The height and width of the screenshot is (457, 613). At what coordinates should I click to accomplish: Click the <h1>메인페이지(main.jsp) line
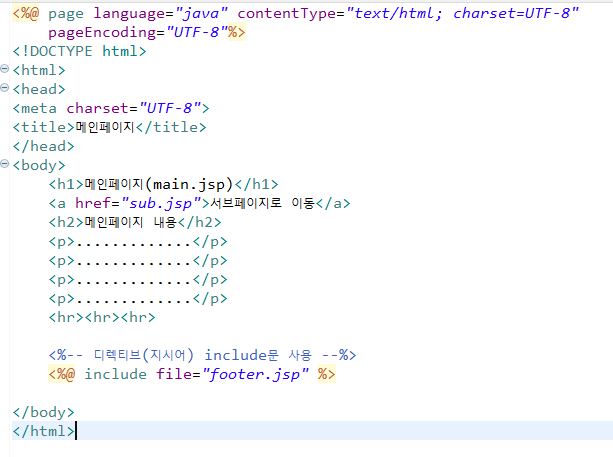coord(163,184)
